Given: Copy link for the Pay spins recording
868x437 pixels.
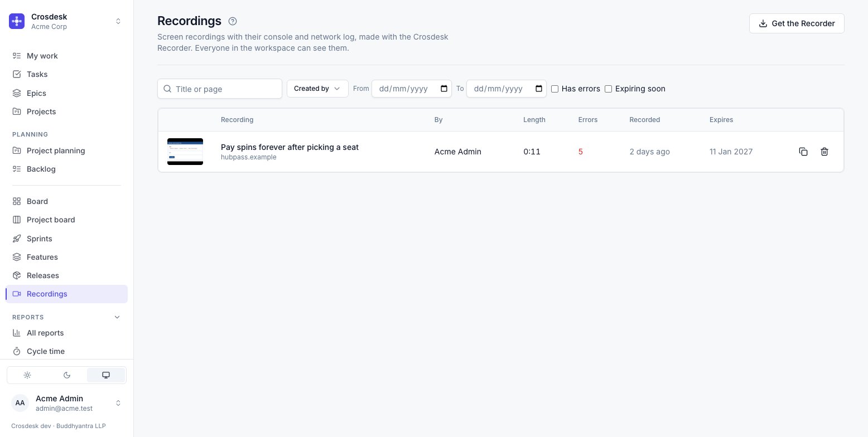Looking at the screenshot, I should [x=803, y=152].
